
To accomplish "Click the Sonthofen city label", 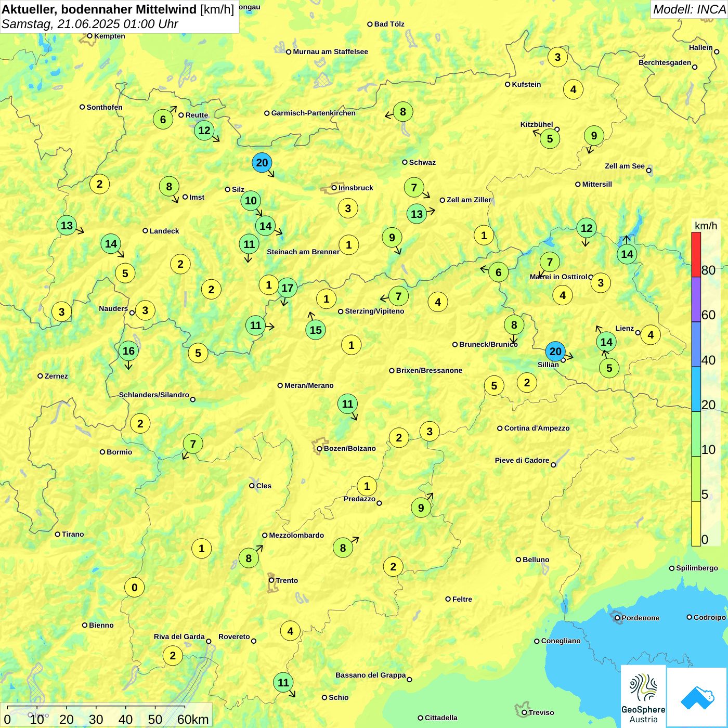I will 105,107.
